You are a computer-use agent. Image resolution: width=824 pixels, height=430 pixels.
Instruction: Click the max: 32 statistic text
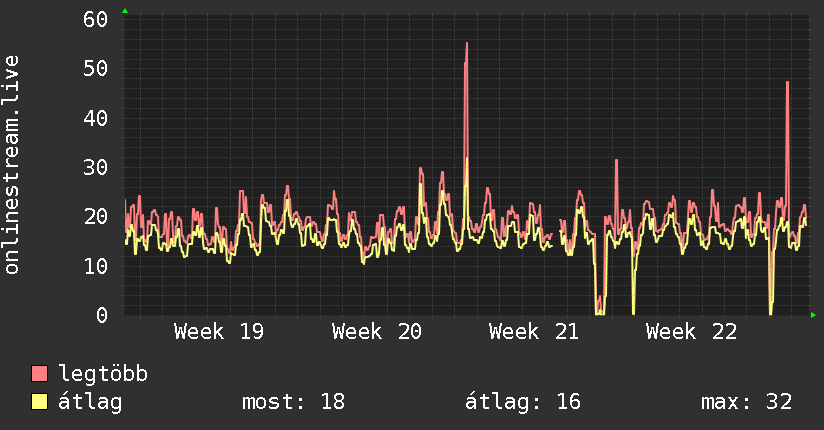[746, 402]
